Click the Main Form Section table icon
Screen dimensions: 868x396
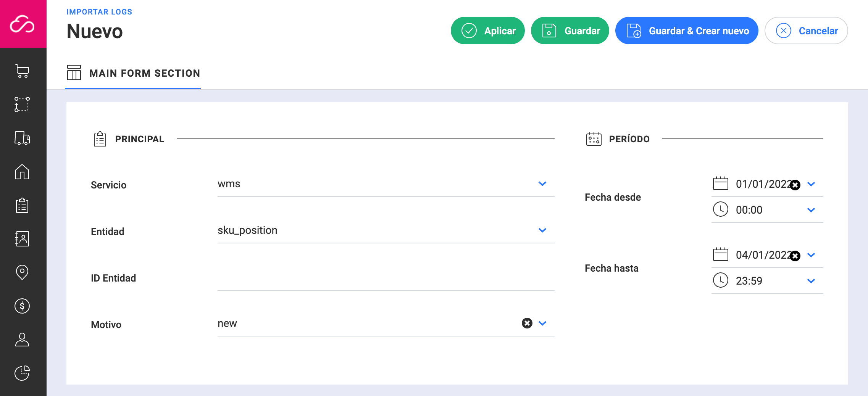point(74,72)
